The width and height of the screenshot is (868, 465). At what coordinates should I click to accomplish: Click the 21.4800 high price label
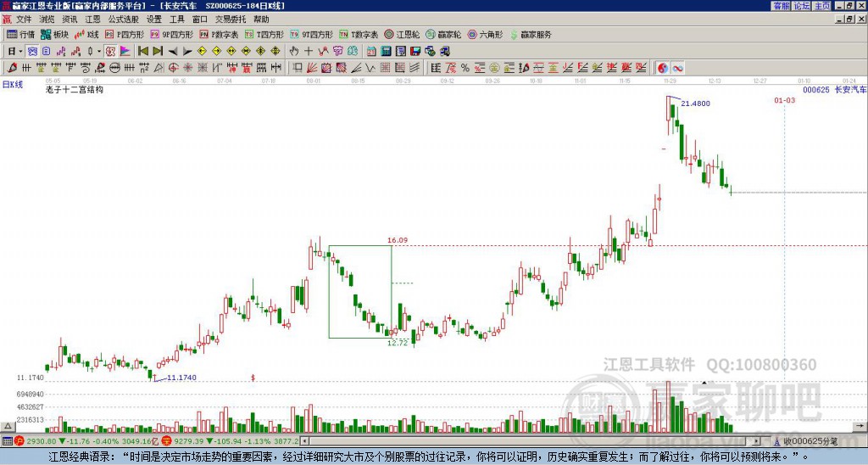coord(695,103)
